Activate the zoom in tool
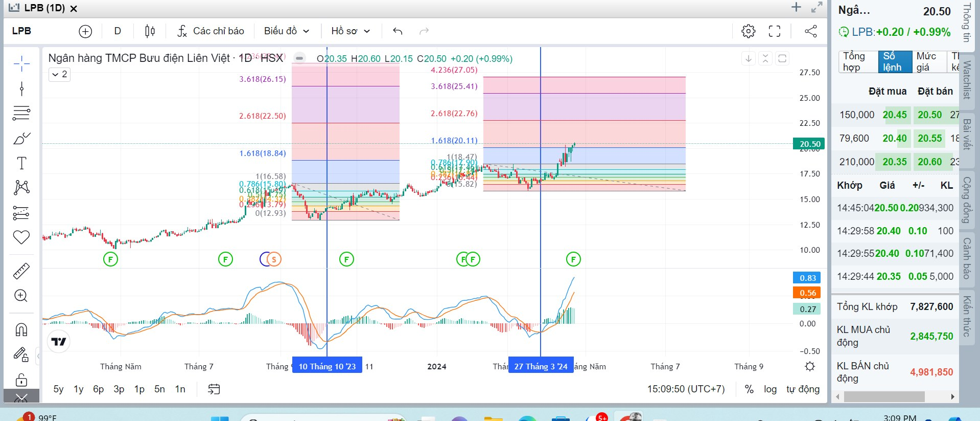Image resolution: width=980 pixels, height=421 pixels. click(21, 296)
